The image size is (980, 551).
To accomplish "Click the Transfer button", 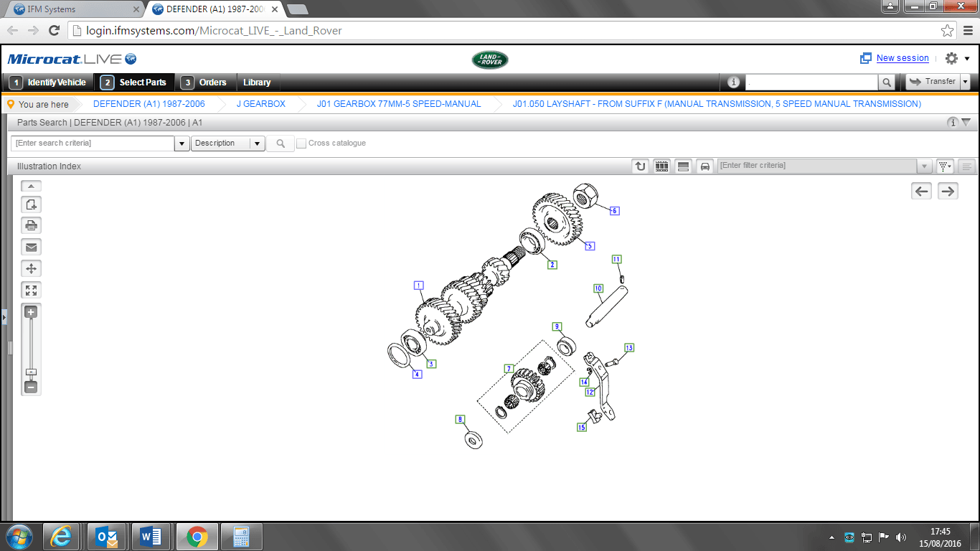I will point(933,82).
